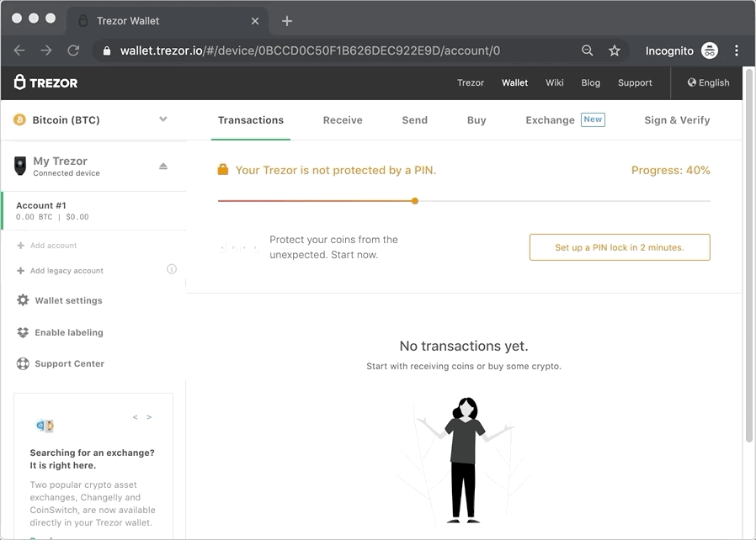Open the Wiki link in header

coord(555,83)
